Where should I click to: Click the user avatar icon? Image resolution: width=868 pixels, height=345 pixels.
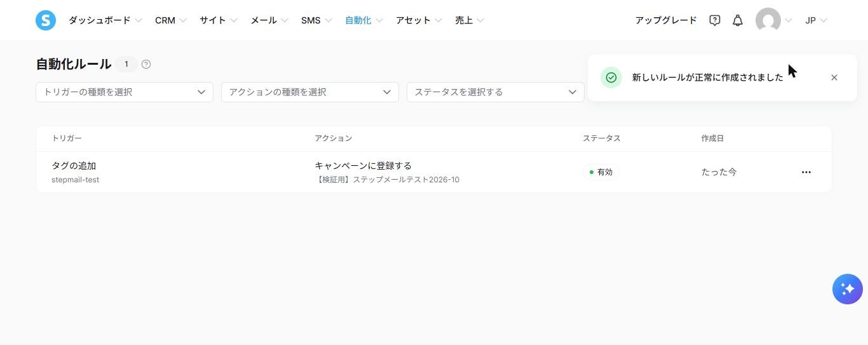[768, 20]
